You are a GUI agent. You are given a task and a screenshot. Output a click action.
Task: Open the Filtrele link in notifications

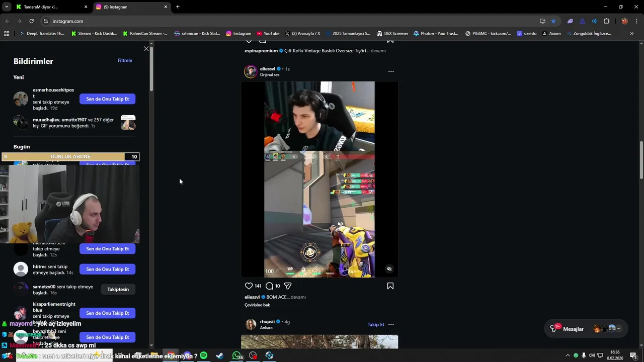click(125, 60)
